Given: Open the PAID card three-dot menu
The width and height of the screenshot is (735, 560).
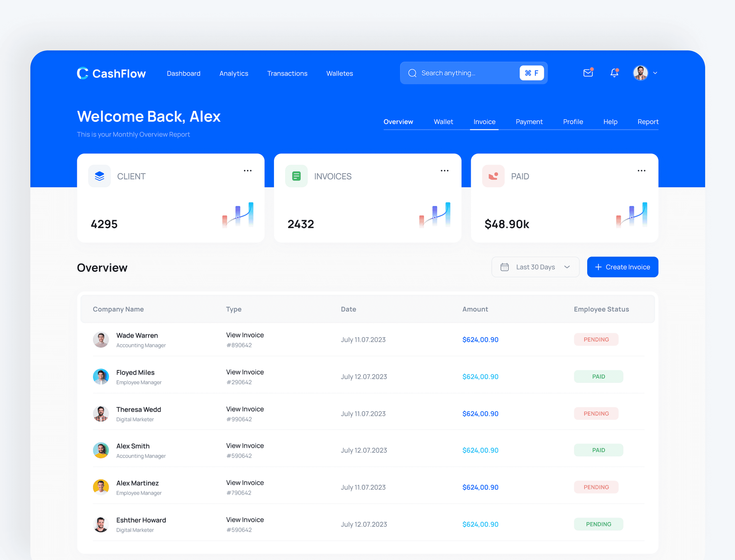Looking at the screenshot, I should click(x=641, y=171).
